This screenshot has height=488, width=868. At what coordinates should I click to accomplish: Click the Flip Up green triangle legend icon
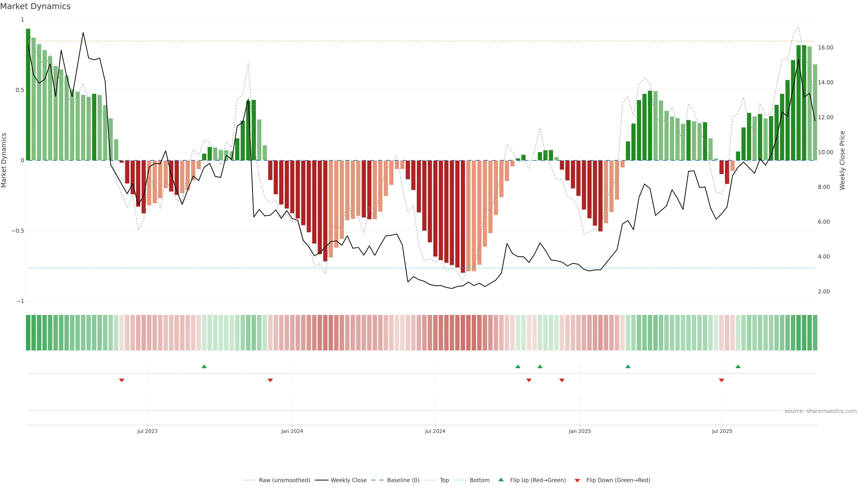pos(501,480)
